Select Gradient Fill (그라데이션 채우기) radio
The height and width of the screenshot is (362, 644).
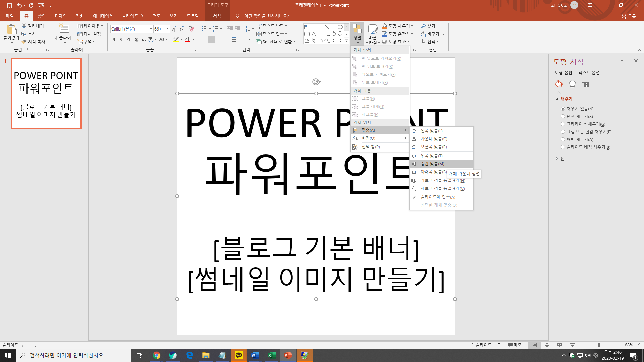[563, 124]
